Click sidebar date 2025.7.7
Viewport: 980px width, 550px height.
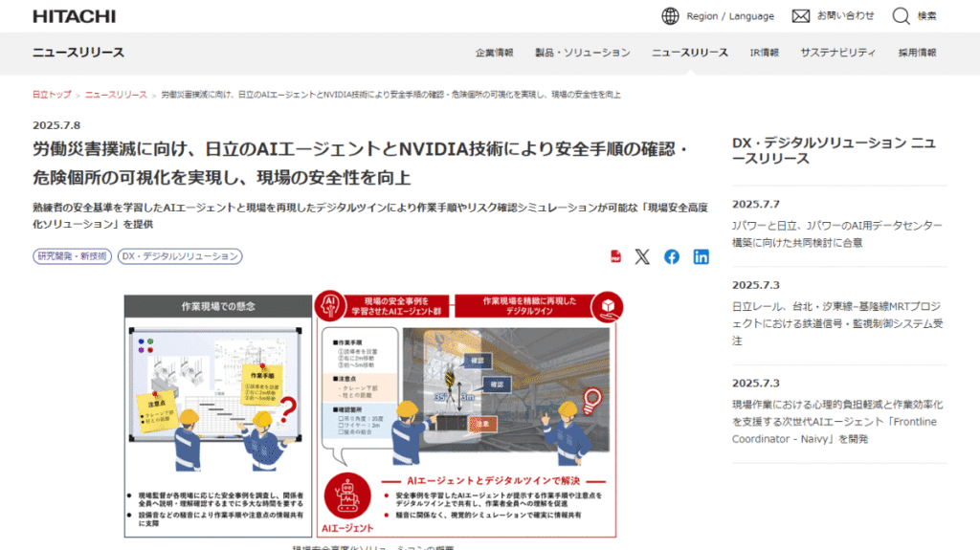pos(756,205)
